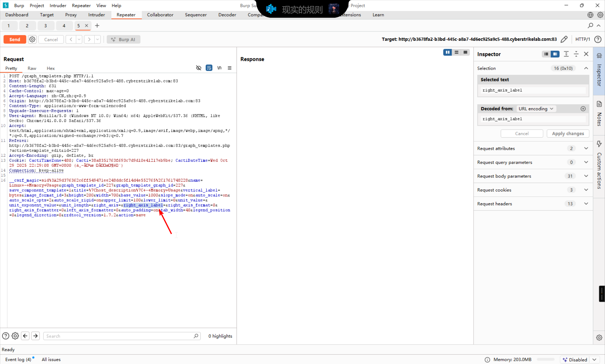Open the Intruder menu
This screenshot has width=605, height=364.
pyautogui.click(x=58, y=5)
